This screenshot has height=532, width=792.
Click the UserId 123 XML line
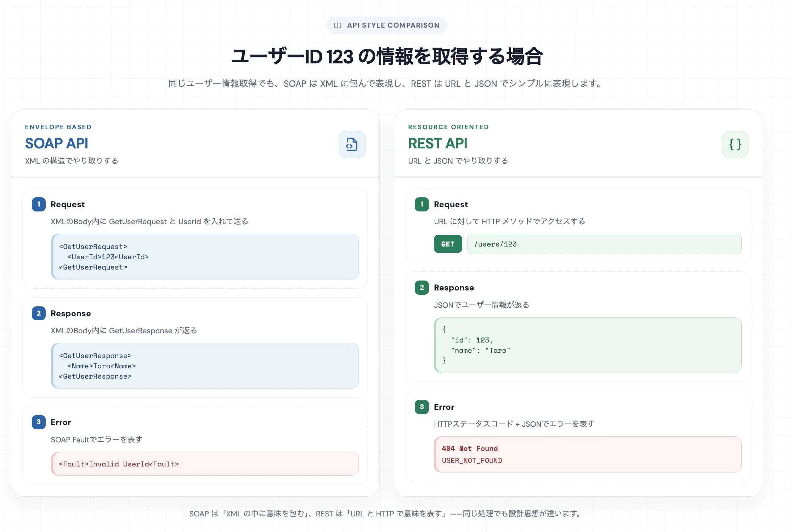click(108, 257)
